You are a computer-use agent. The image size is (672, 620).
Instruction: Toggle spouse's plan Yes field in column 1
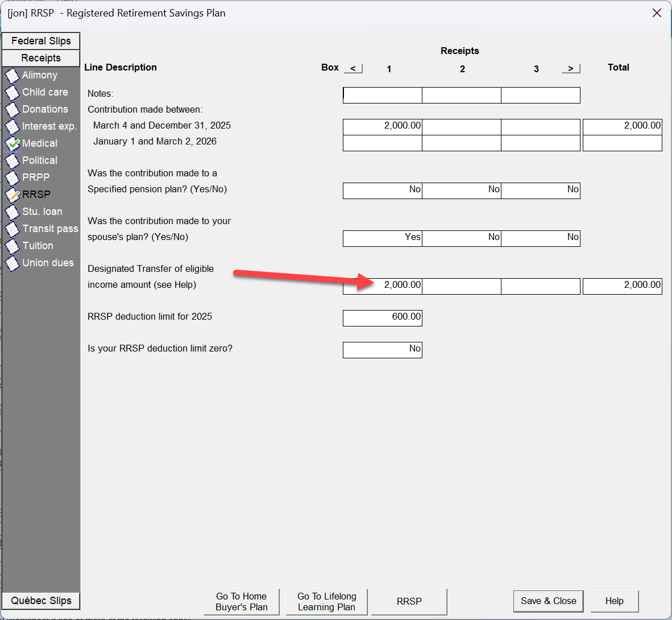click(383, 238)
